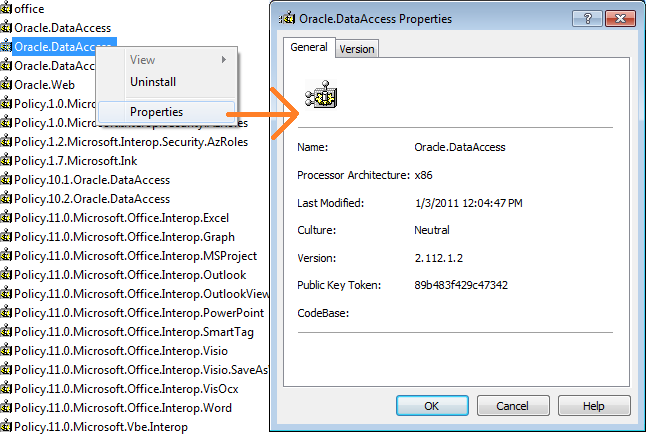Click the Help button
The width and height of the screenshot is (656, 436).
(x=594, y=406)
